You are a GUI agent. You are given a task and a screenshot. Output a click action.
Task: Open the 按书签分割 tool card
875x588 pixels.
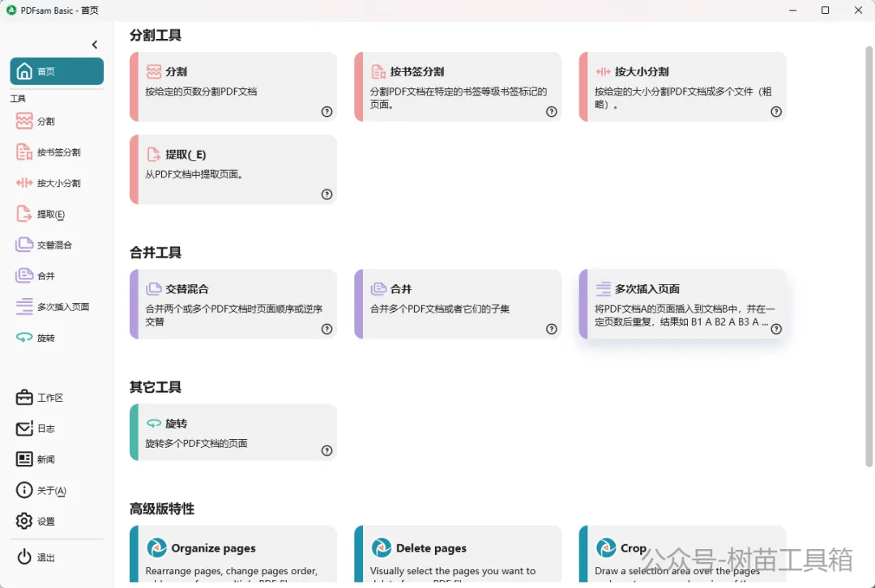[x=458, y=87]
